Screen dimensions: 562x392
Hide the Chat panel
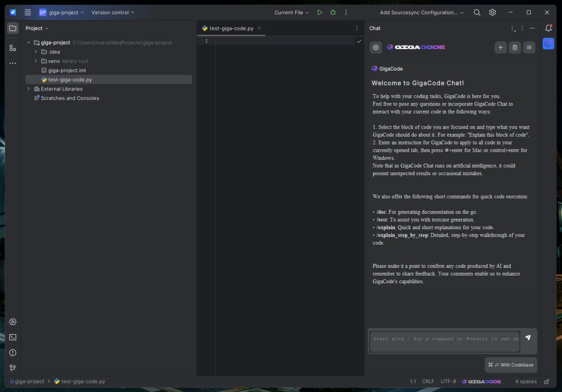pyautogui.click(x=532, y=28)
